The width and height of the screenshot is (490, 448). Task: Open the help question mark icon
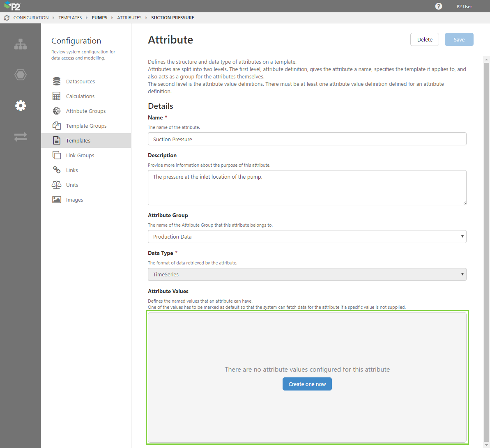pyautogui.click(x=439, y=6)
